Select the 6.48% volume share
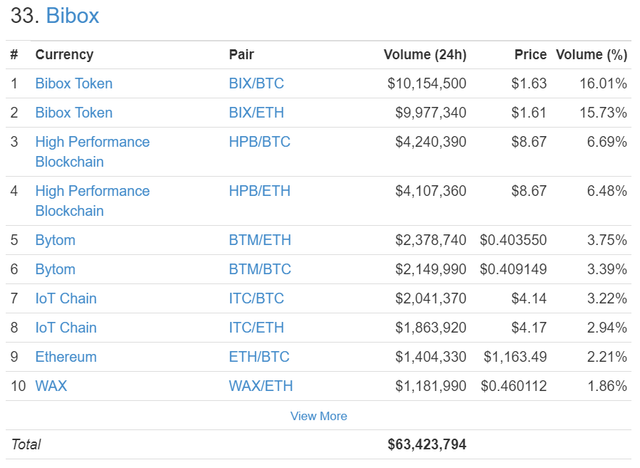The width and height of the screenshot is (640, 468). (x=607, y=191)
